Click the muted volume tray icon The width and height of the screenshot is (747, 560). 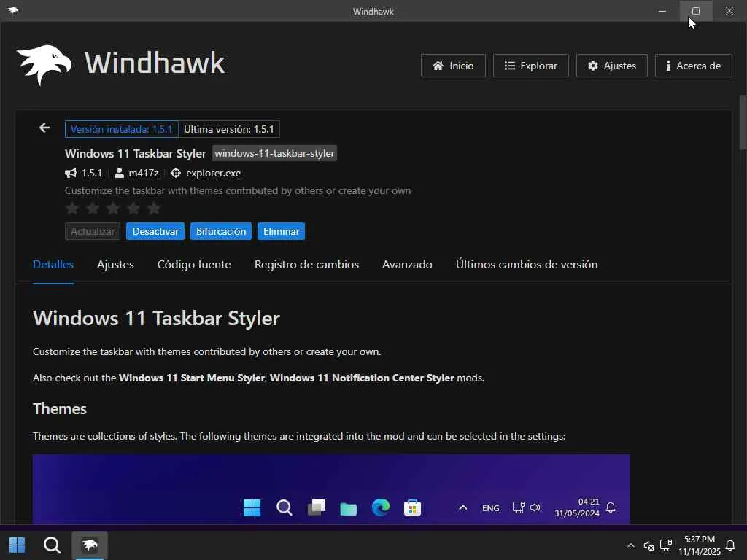pos(649,545)
